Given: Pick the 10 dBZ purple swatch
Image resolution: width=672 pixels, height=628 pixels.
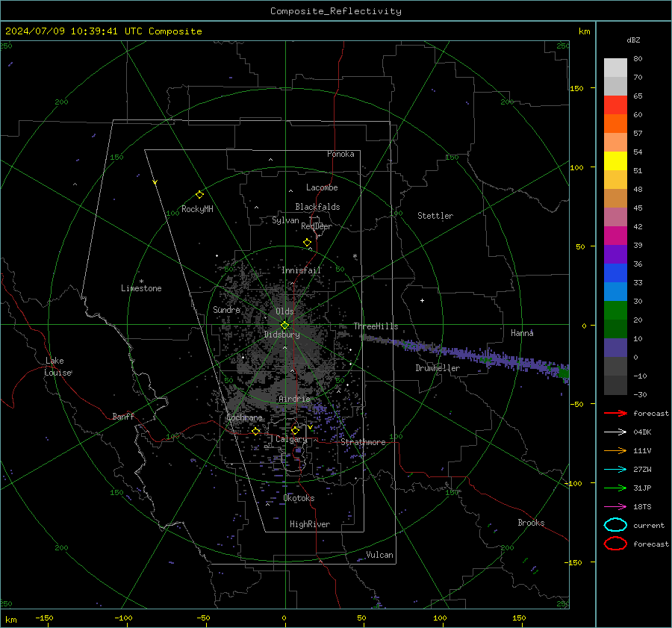Looking at the screenshot, I should (x=615, y=348).
